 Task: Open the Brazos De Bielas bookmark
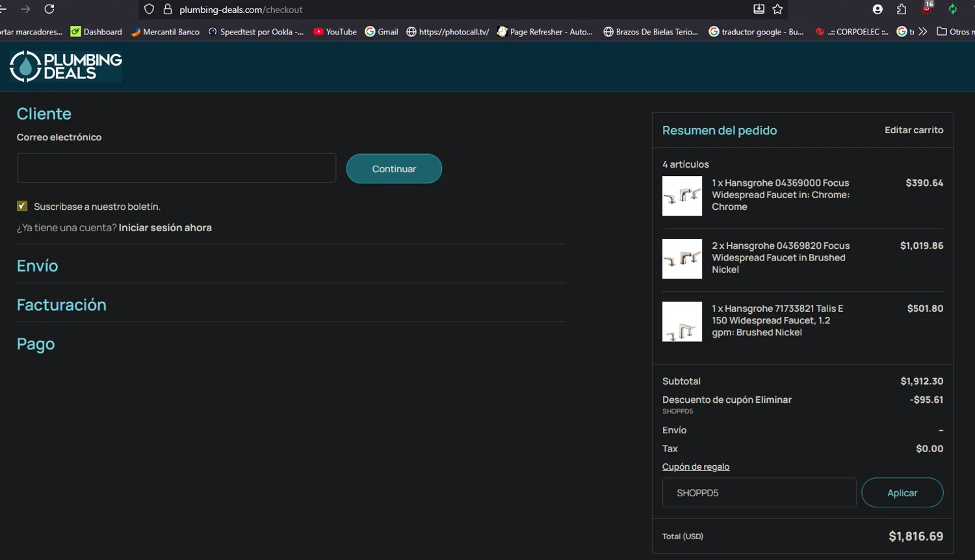[651, 31]
